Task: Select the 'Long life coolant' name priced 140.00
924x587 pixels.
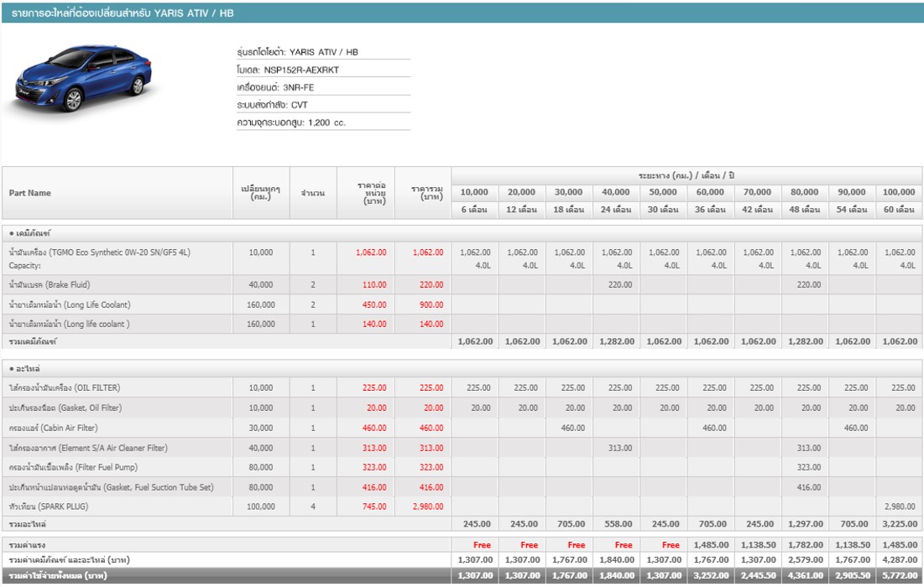Action: (69, 324)
